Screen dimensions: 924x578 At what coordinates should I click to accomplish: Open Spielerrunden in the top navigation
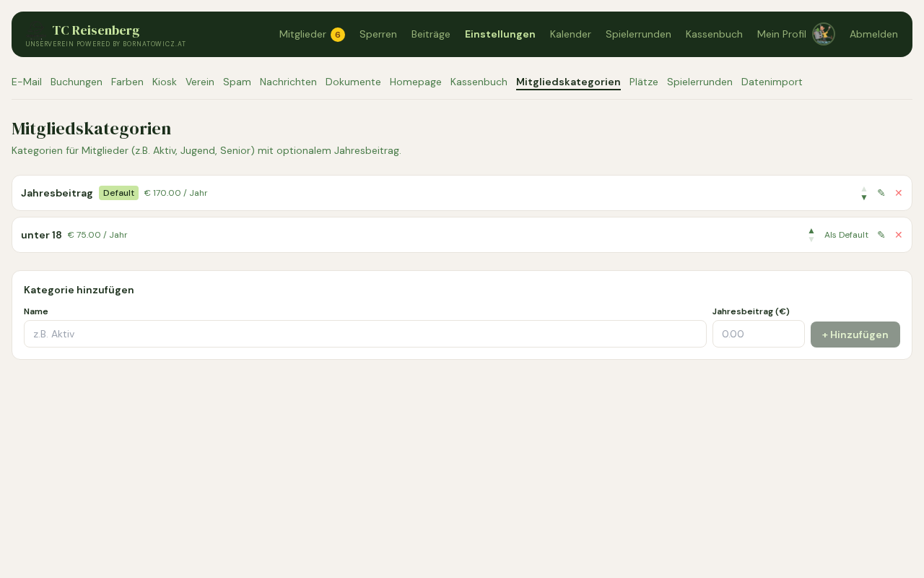click(638, 34)
